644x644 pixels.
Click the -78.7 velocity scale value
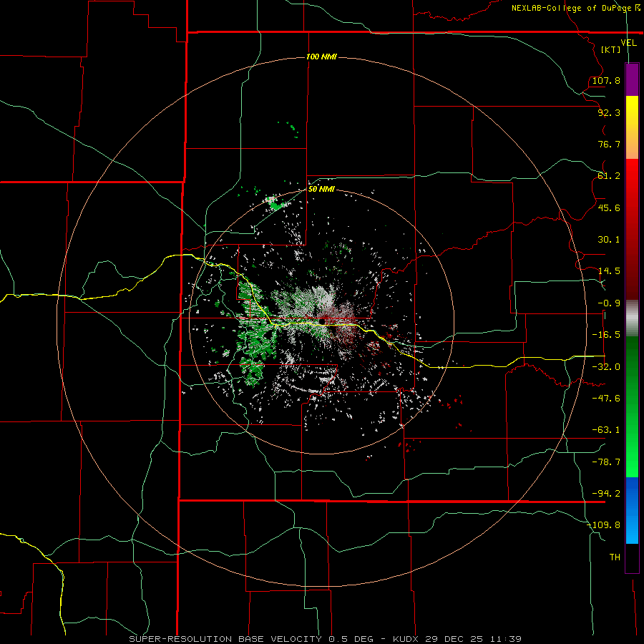pos(606,462)
